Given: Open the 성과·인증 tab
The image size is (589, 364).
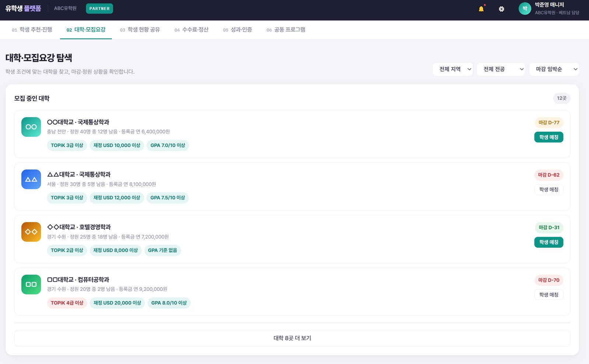Looking at the screenshot, I should coord(237,30).
